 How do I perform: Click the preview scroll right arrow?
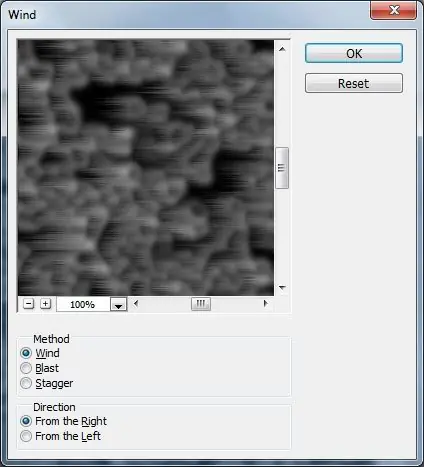tap(265, 304)
